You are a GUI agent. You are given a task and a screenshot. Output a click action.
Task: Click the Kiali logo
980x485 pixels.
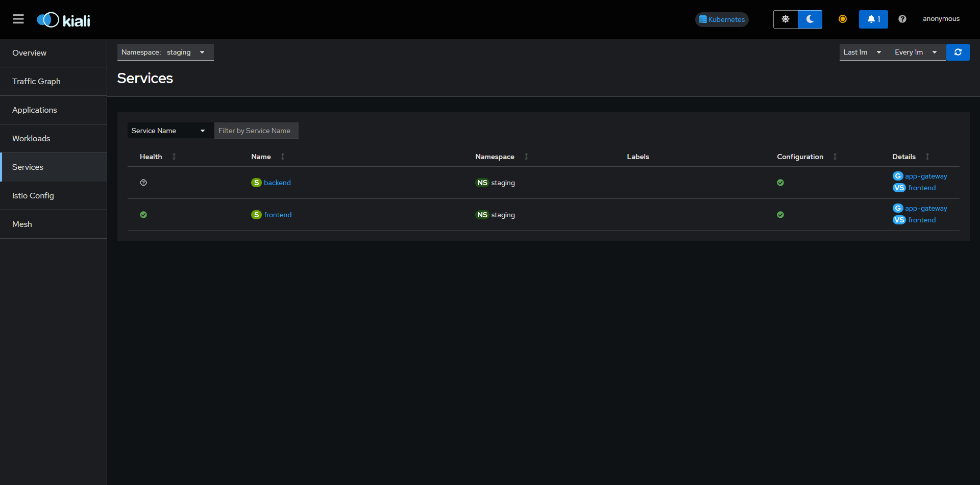(63, 20)
